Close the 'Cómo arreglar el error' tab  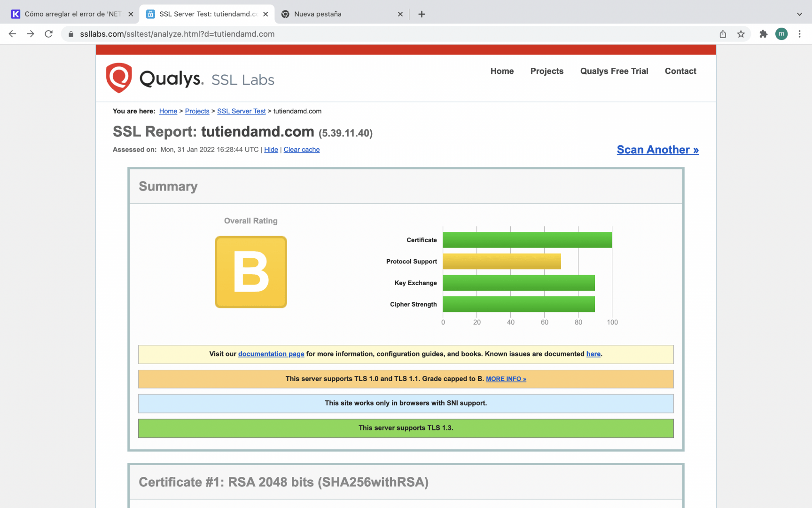(x=131, y=14)
